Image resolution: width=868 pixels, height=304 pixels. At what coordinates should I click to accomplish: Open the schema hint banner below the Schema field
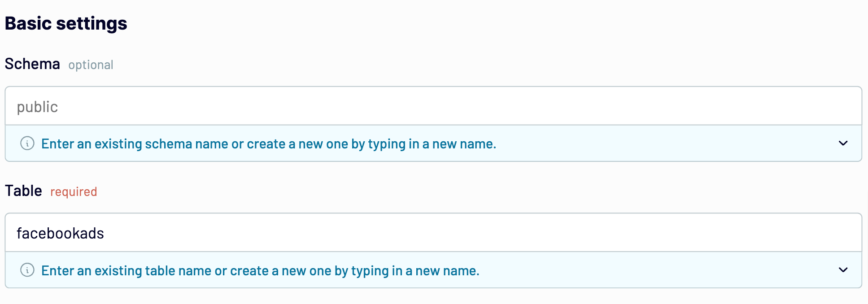click(433, 143)
